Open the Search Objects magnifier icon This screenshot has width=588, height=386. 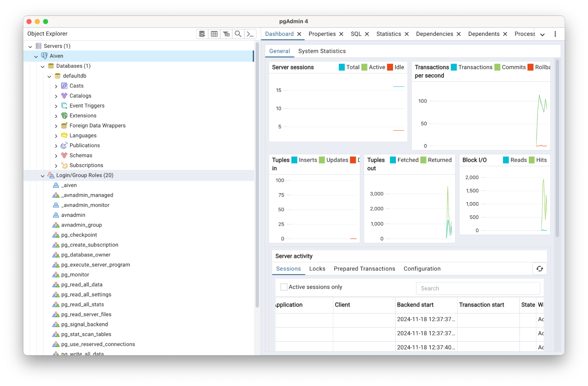(238, 34)
